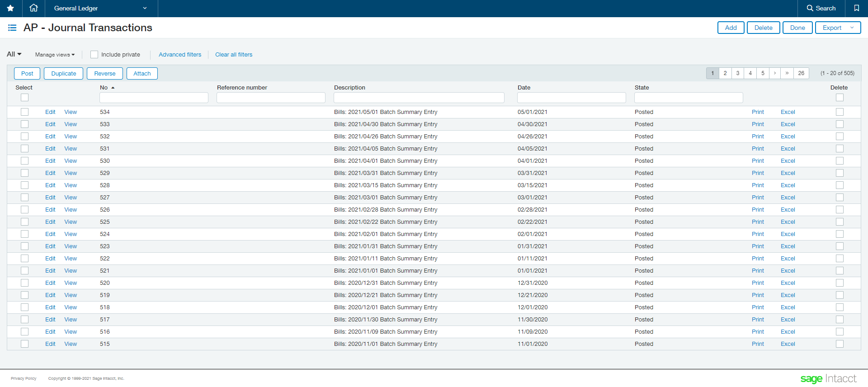This screenshot has width=868, height=387.
Task: Sort by the No column arrow
Action: pyautogui.click(x=113, y=88)
